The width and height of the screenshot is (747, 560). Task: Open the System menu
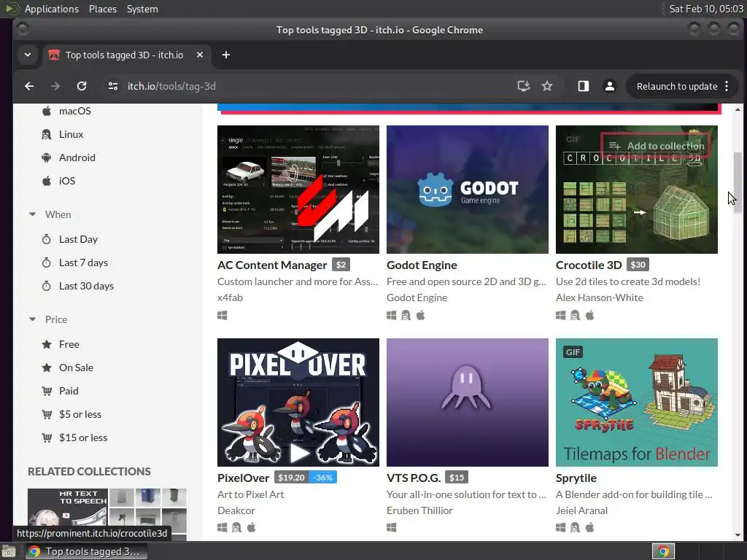coord(142,9)
